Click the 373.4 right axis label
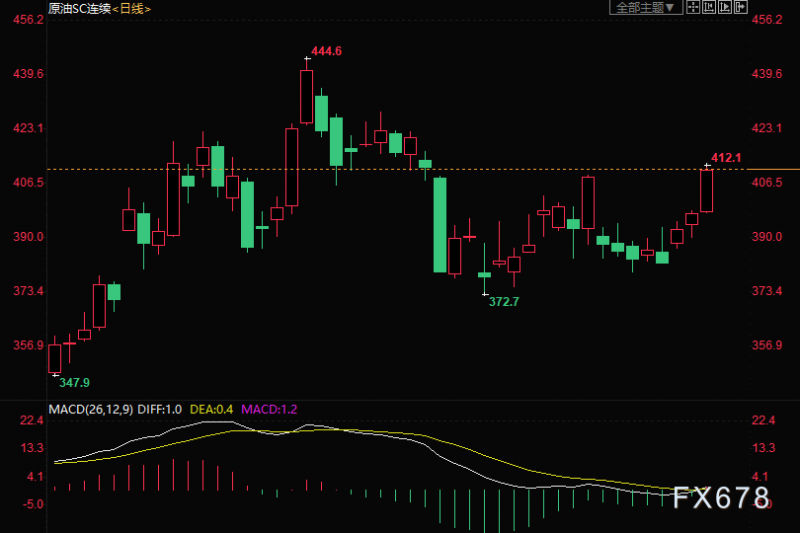Image resolution: width=800 pixels, height=533 pixels. 767,291
